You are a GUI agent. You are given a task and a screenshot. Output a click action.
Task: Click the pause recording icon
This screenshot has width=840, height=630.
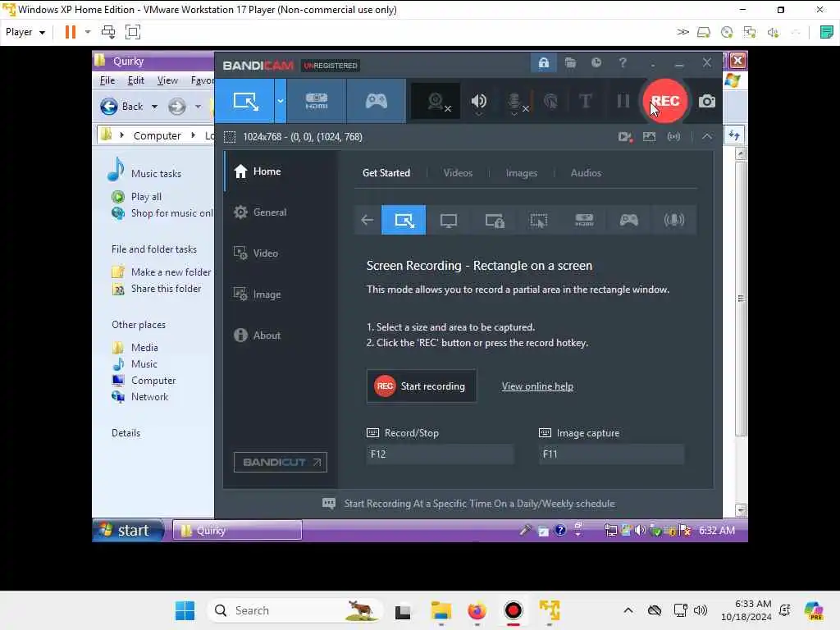[623, 101]
